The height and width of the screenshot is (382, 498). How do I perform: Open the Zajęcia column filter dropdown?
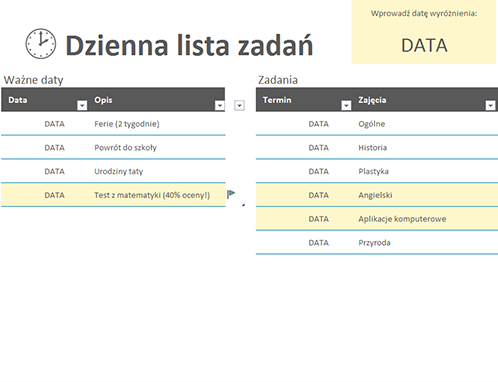point(490,106)
